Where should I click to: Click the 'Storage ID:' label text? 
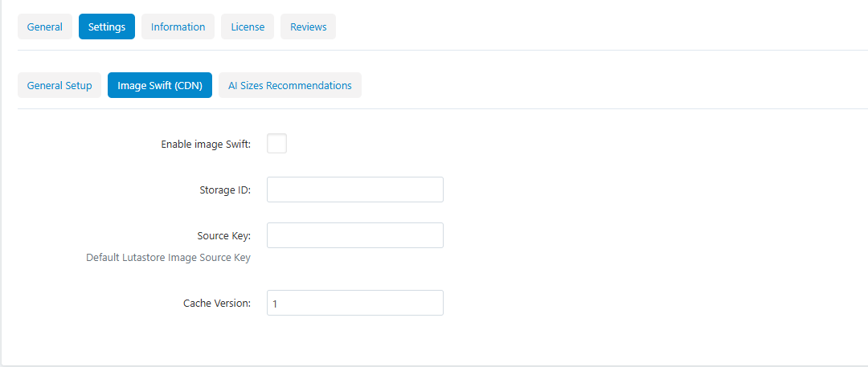(x=225, y=190)
